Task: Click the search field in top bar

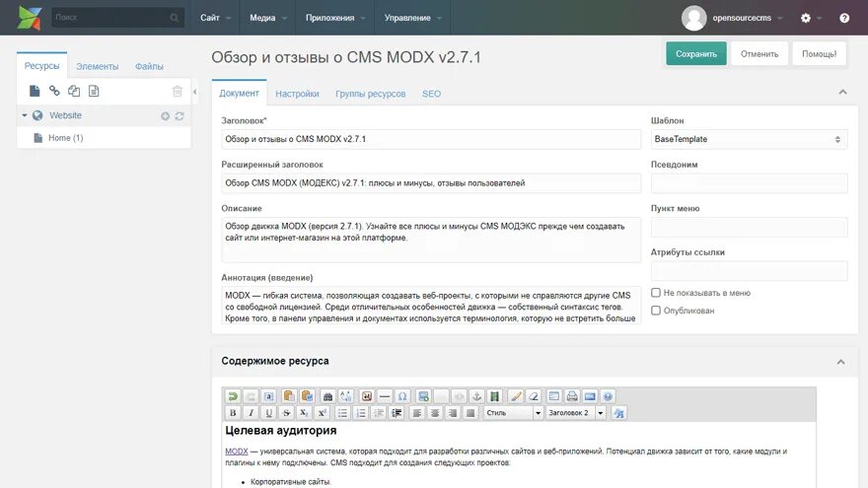Action: pos(117,18)
